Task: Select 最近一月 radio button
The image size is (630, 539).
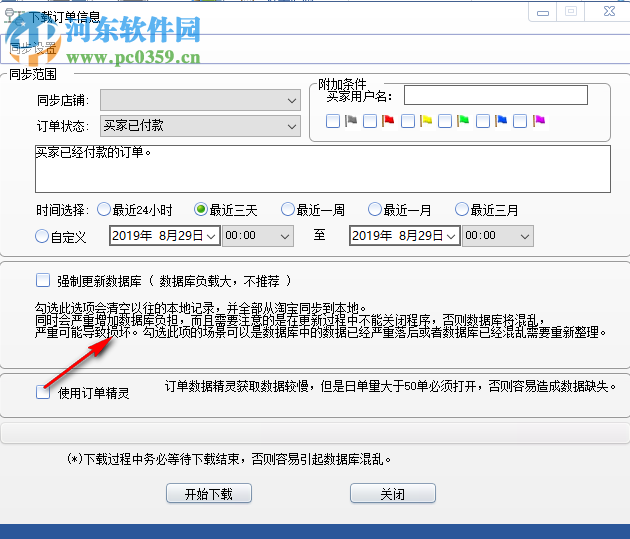Action: (374, 209)
